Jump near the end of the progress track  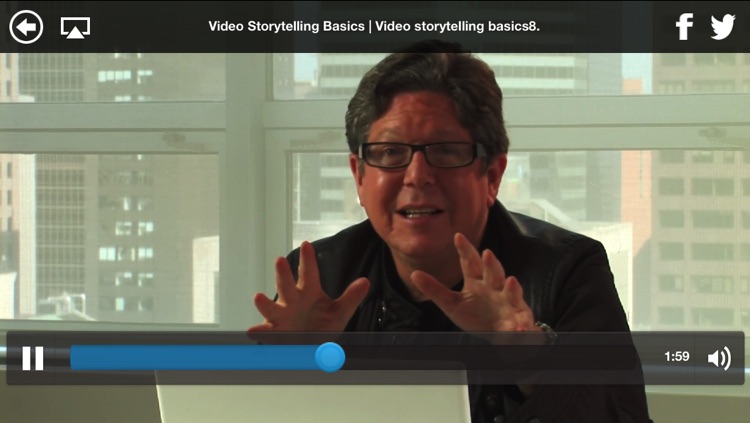[630, 357]
